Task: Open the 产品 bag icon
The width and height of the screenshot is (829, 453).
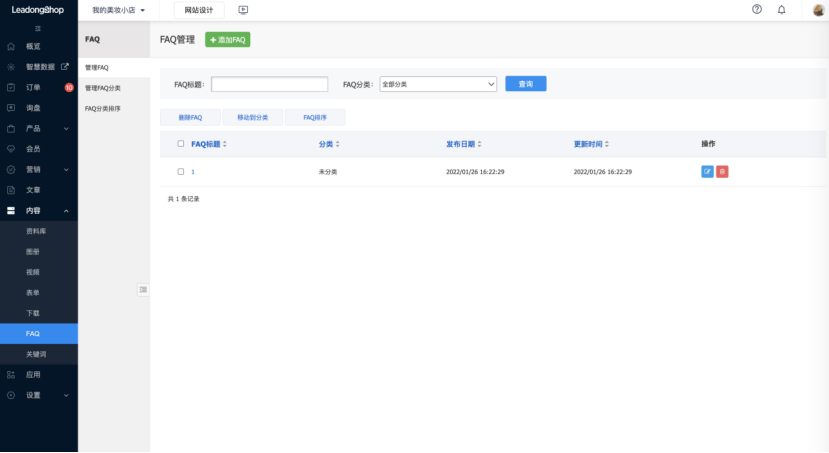Action: (x=11, y=128)
